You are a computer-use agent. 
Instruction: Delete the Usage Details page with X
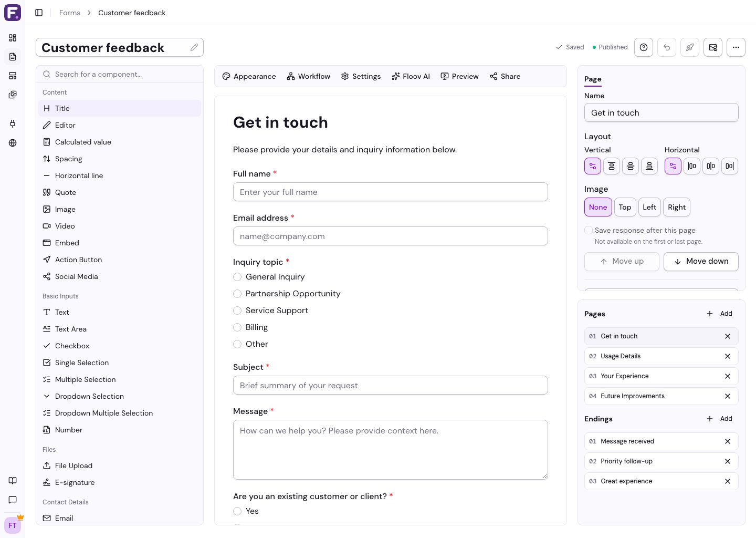coord(728,356)
